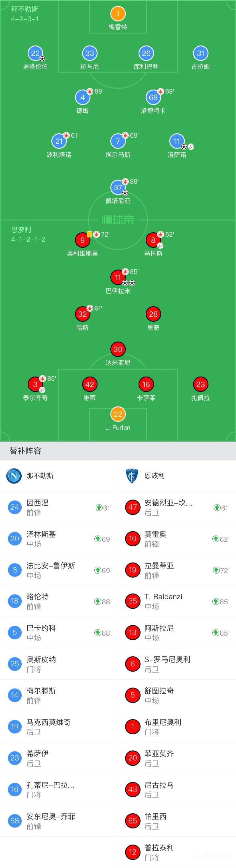Select player 22 迪洛伦佐 circle
The width and height of the screenshot is (236, 868).
pos(35,53)
